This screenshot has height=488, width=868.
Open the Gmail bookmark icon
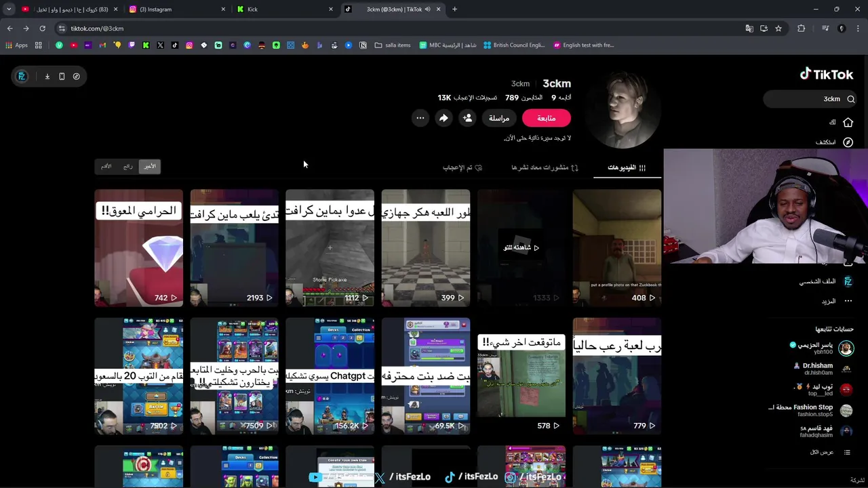pos(102,45)
